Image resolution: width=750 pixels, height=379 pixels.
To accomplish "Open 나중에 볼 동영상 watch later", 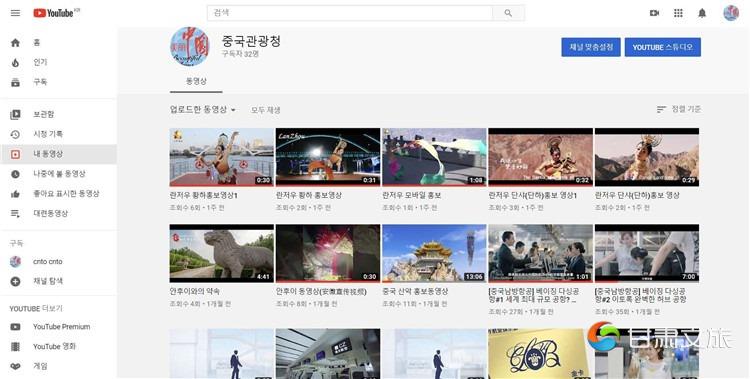I will tap(58, 174).
